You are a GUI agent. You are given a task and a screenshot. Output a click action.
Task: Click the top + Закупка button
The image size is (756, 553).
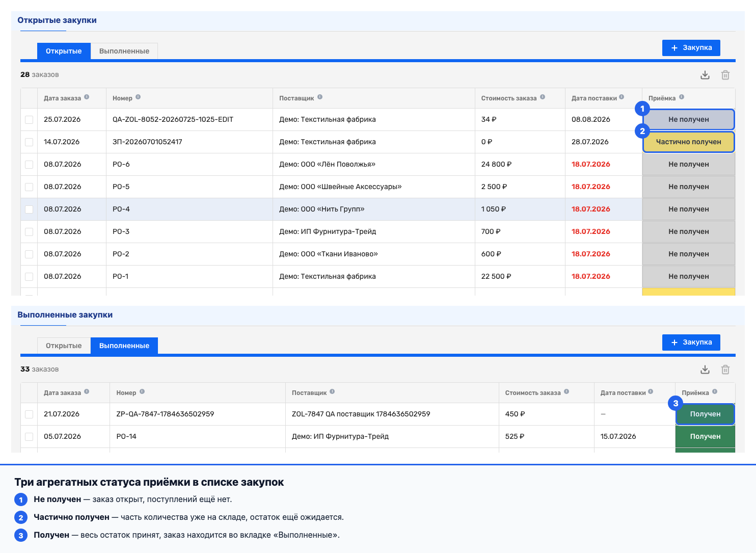691,48
